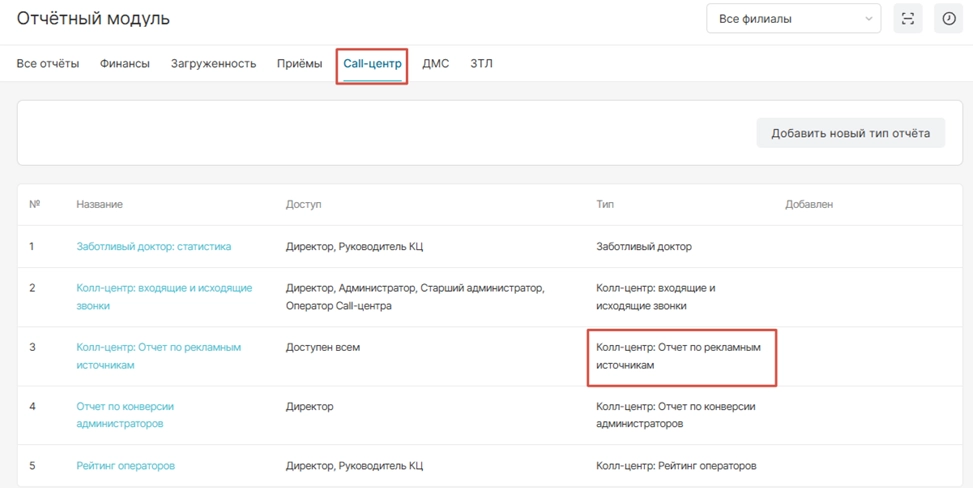
Task: Select the Call-центр tab
Action: (x=372, y=64)
